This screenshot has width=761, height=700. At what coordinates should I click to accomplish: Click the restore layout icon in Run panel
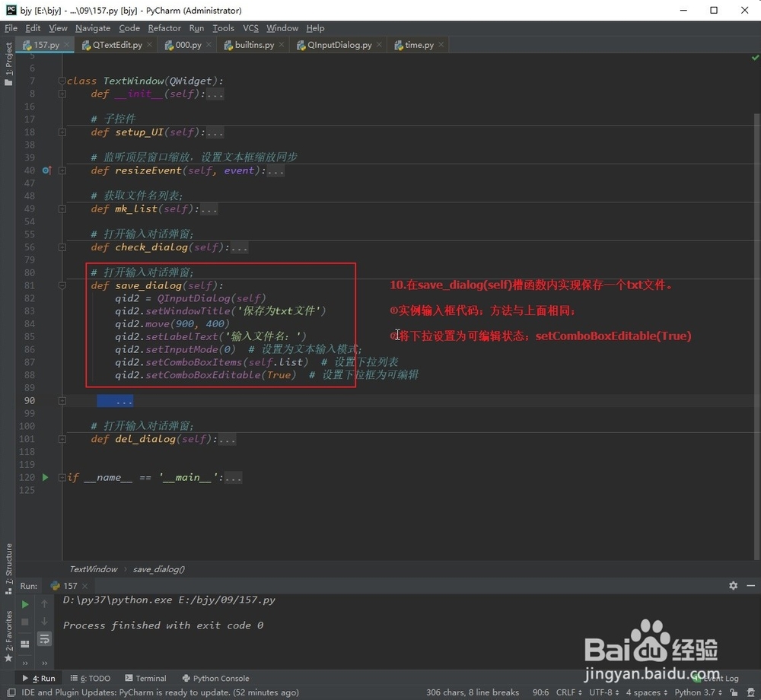point(25,644)
